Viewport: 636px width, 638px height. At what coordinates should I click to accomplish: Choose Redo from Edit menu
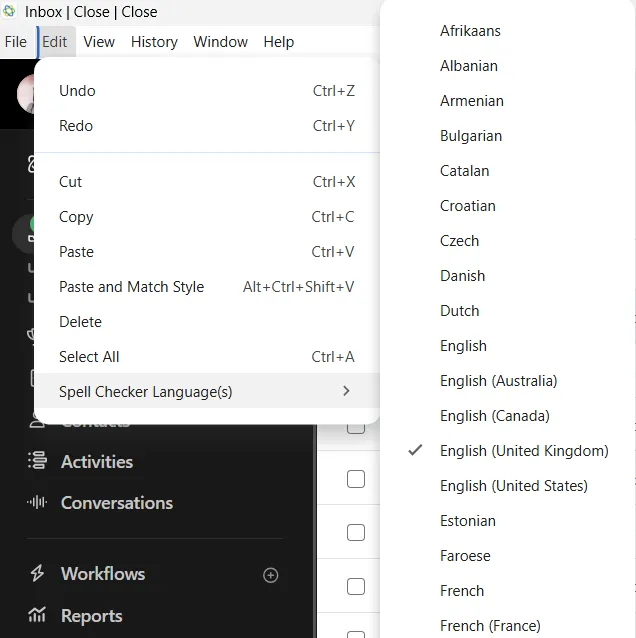[207, 126]
